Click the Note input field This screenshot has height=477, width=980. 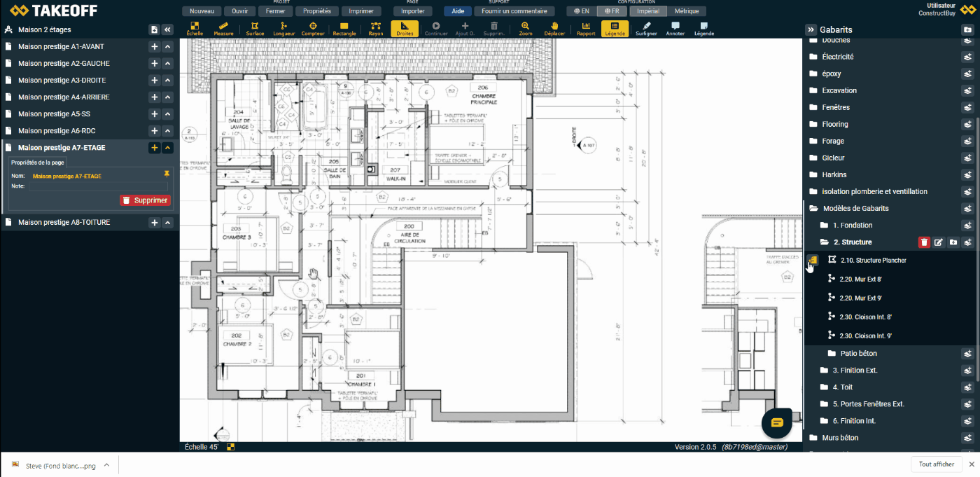click(x=98, y=186)
